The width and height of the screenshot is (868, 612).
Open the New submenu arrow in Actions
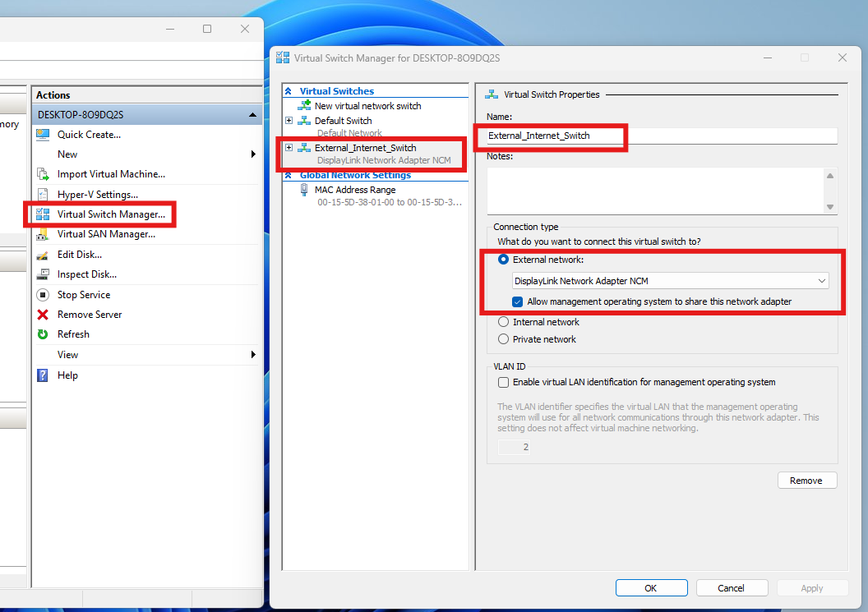click(x=253, y=154)
